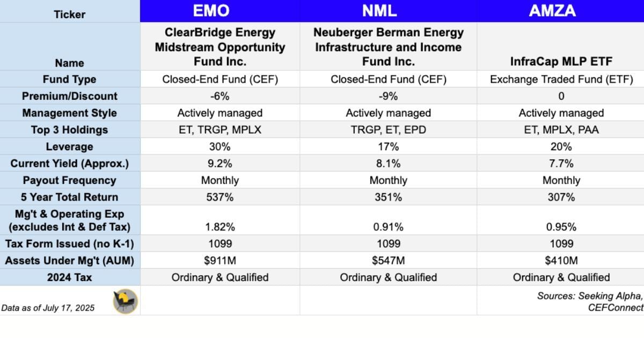Select the AMZA ticker header cell

561,12
